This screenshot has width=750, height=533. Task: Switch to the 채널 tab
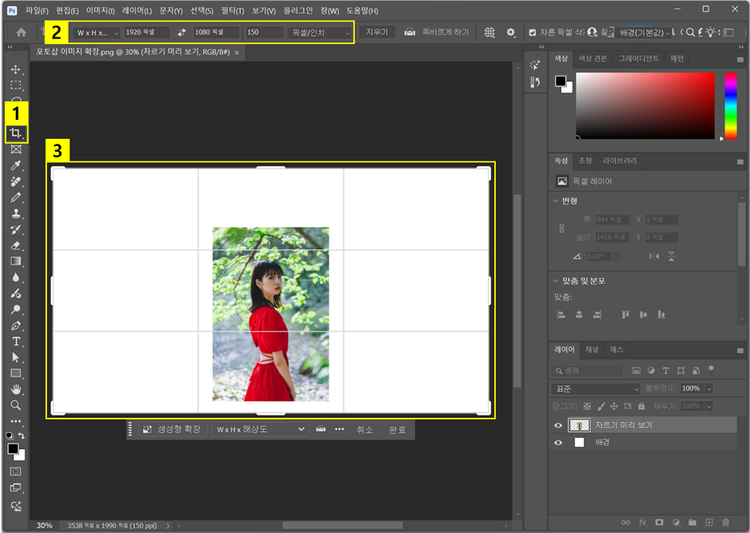tap(592, 350)
